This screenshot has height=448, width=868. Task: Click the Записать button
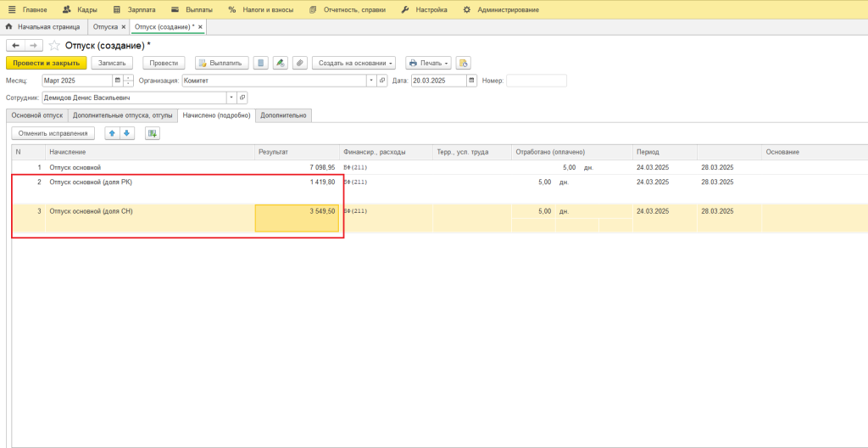pos(113,63)
